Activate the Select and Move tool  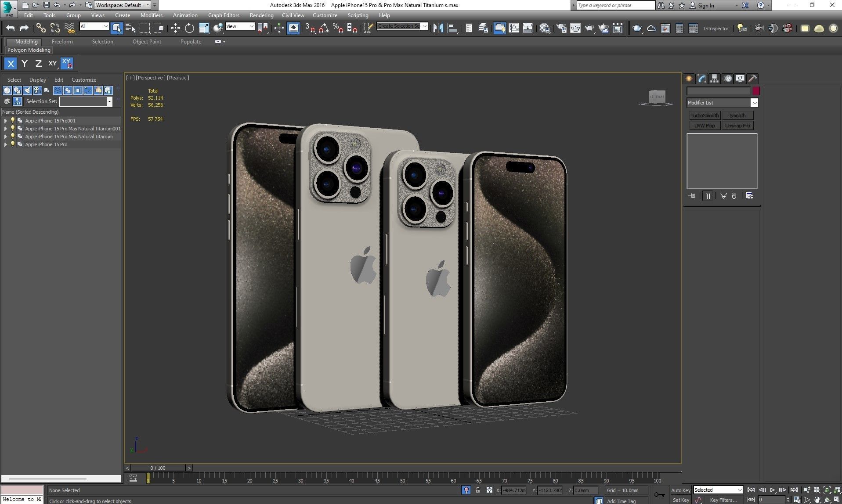click(x=175, y=28)
